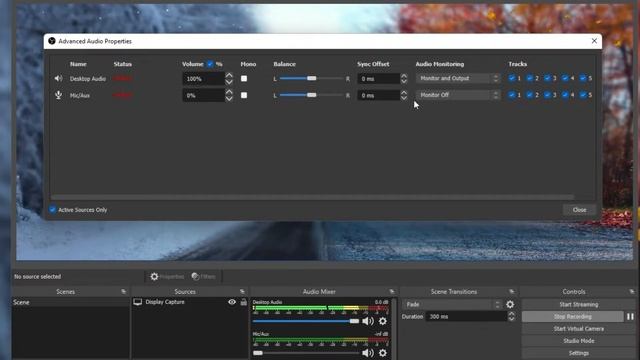The width and height of the screenshot is (640, 360).
Task: Open Desktop Audio monitoring dropdown
Action: point(459,78)
